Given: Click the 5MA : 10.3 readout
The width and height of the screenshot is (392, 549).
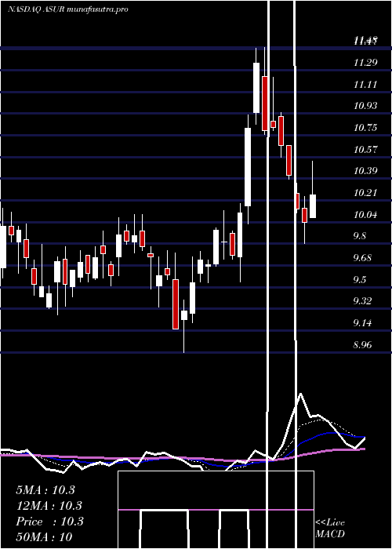Looking at the screenshot, I should click(45, 490).
